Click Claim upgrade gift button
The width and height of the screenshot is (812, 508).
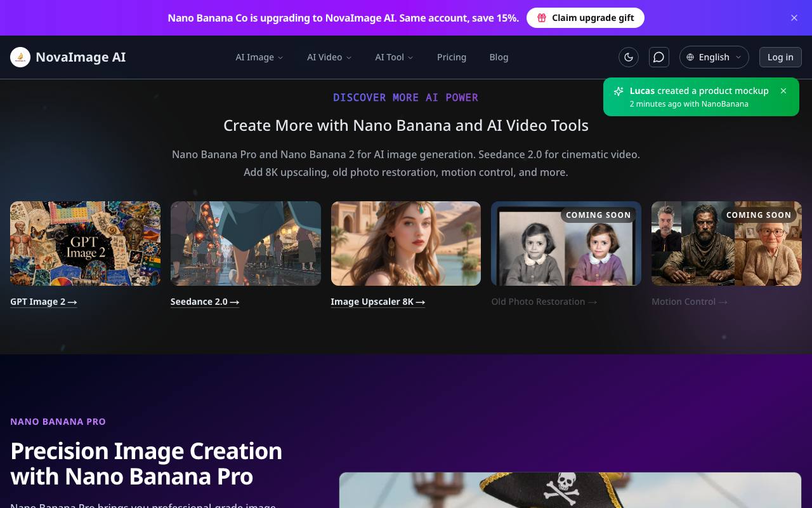pyautogui.click(x=586, y=18)
